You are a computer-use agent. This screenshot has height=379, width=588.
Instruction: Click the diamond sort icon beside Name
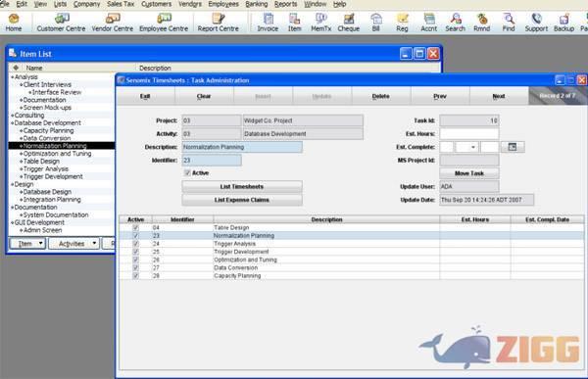16,68
